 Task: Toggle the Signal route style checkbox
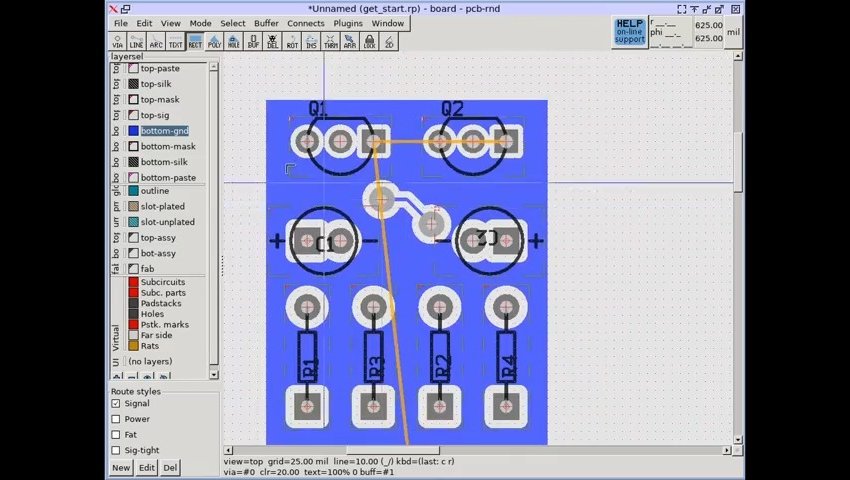pyautogui.click(x=115, y=404)
